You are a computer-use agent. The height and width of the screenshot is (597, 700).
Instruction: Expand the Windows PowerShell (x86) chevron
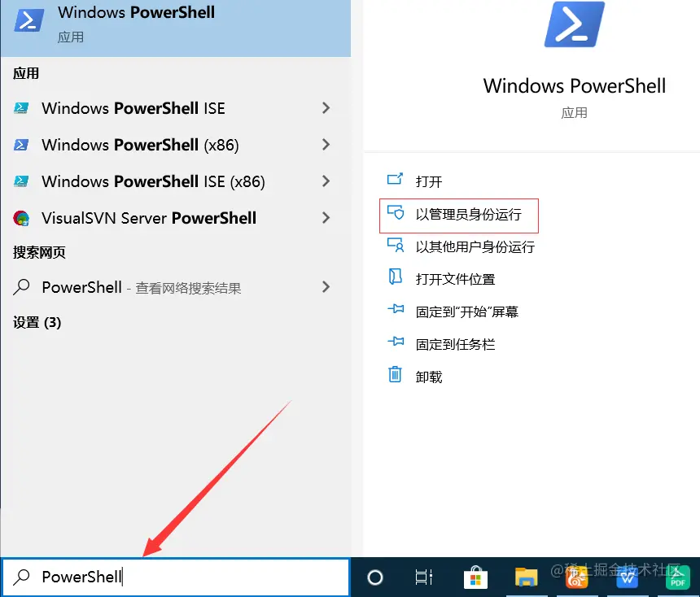pos(326,145)
